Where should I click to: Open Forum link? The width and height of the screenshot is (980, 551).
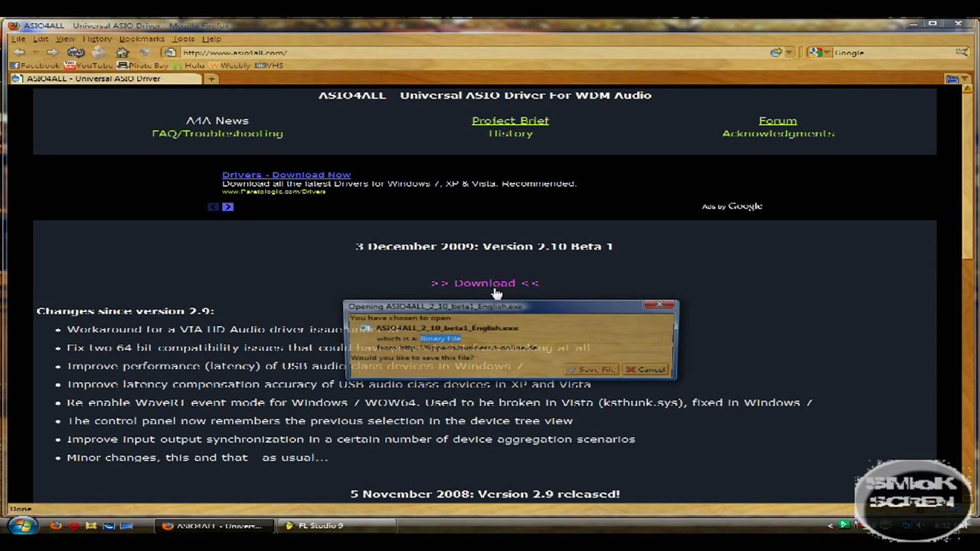[777, 120]
